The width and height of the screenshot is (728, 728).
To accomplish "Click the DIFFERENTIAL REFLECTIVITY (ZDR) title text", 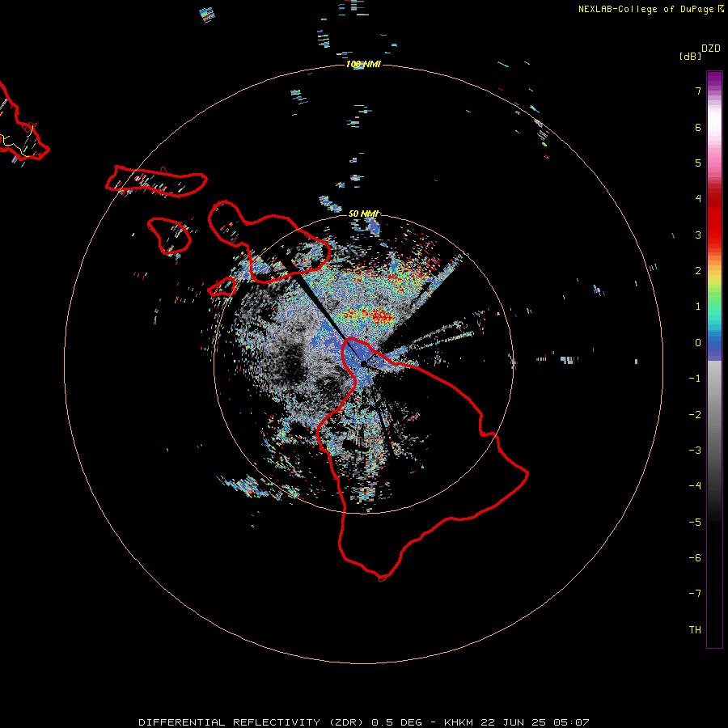I will pyautogui.click(x=252, y=722).
